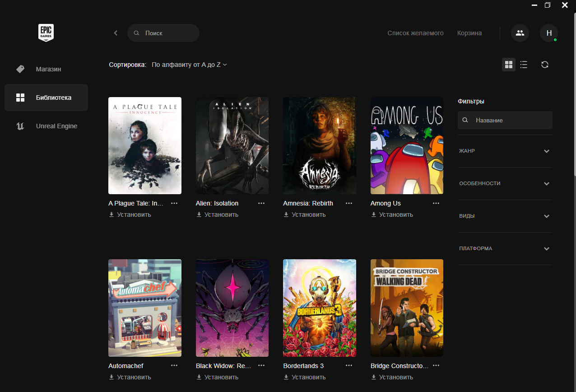Image resolution: width=576 pixels, height=392 pixels.
Task: Open Amnesia: Rebirth cover
Action: [x=320, y=145]
